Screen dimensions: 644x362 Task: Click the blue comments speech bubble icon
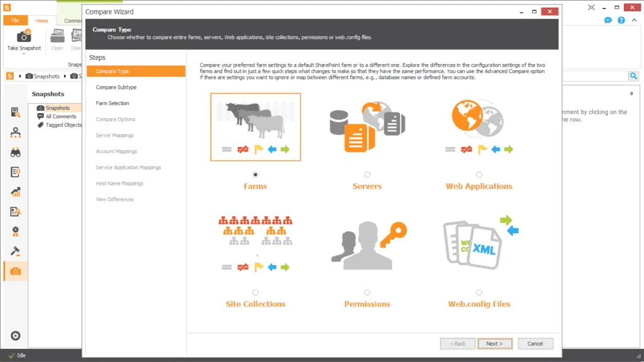click(x=608, y=21)
